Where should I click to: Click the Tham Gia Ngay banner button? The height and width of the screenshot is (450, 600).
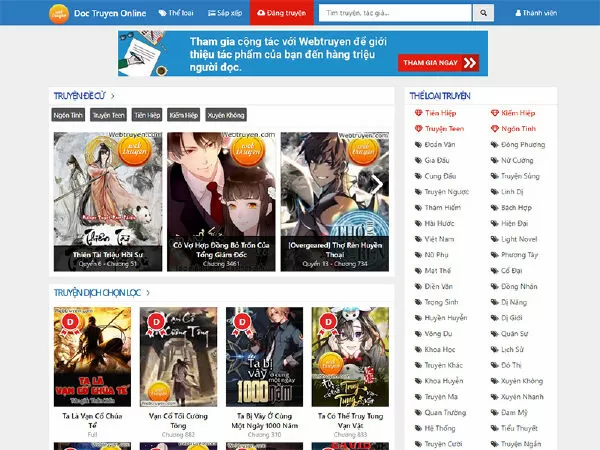(x=439, y=63)
